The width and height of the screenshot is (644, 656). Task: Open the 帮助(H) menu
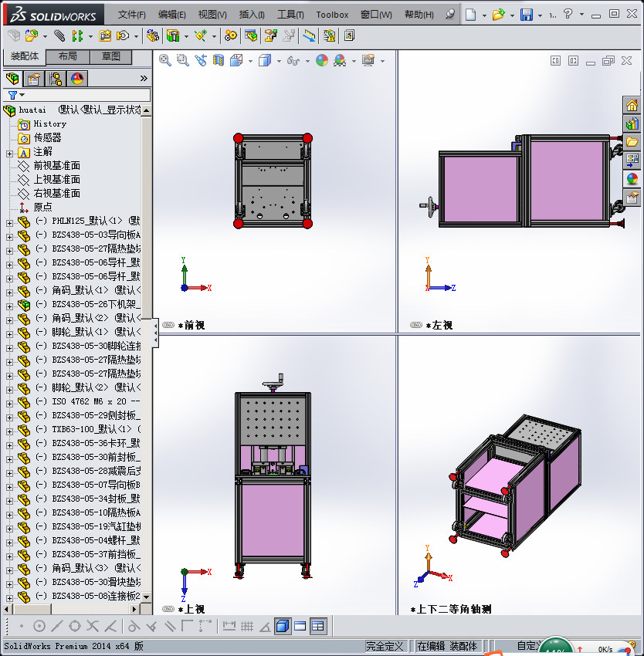pos(419,15)
